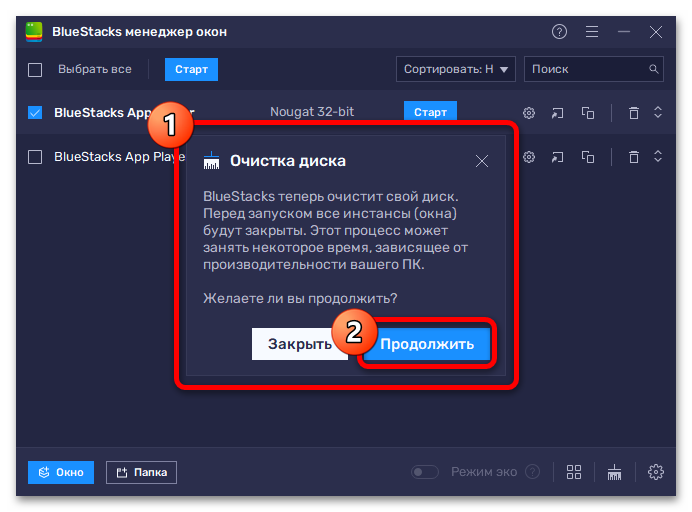Click the Продолжить button
The width and height of the screenshot is (692, 512).
point(427,344)
